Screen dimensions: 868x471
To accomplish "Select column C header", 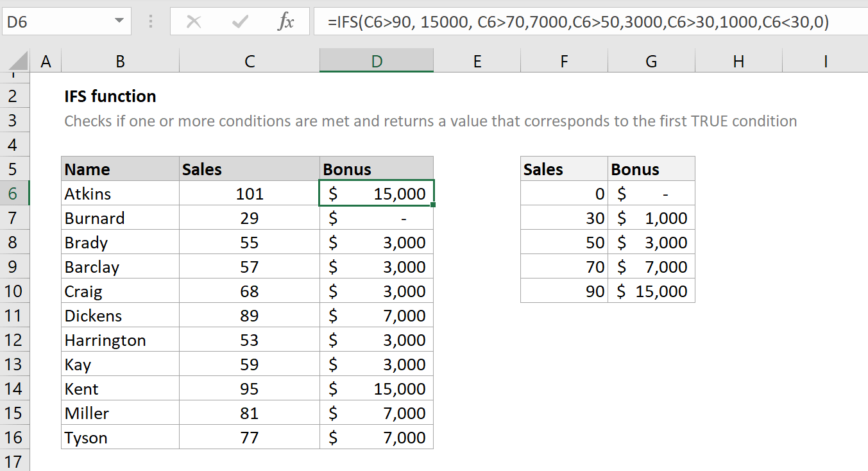I will [x=250, y=62].
